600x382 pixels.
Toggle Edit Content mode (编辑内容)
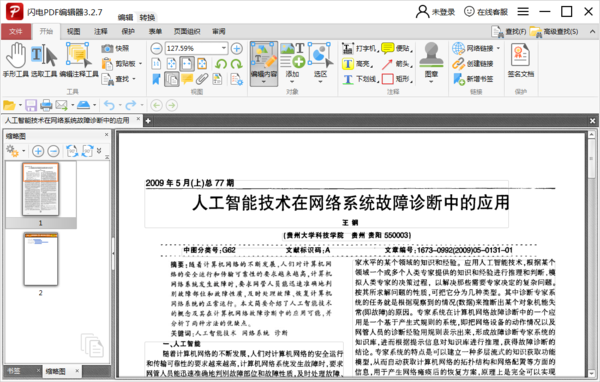pos(264,64)
